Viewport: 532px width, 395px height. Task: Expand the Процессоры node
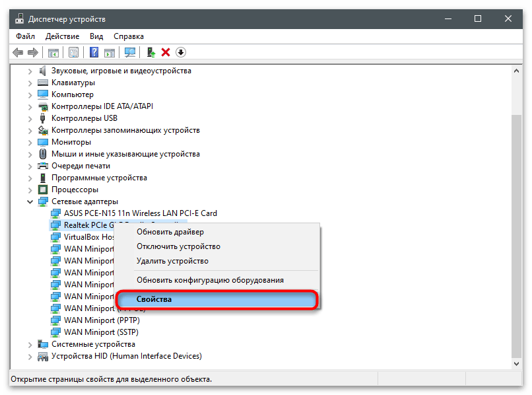(x=30, y=190)
